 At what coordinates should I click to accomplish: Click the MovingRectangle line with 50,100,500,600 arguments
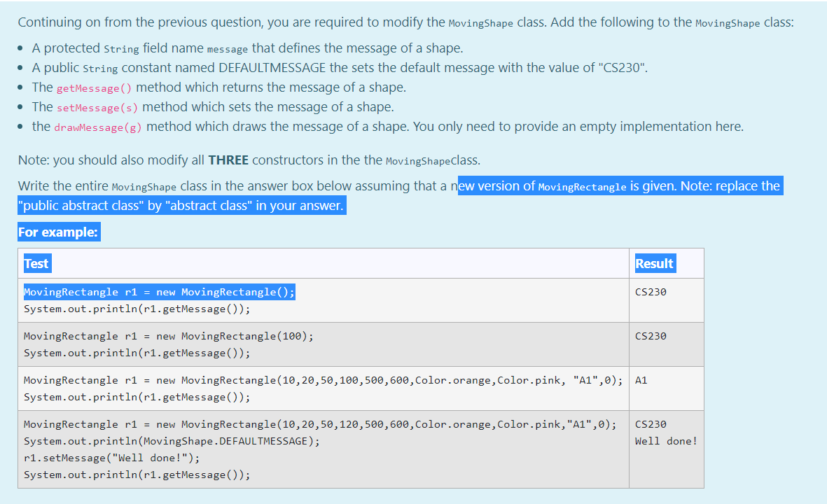click(323, 380)
